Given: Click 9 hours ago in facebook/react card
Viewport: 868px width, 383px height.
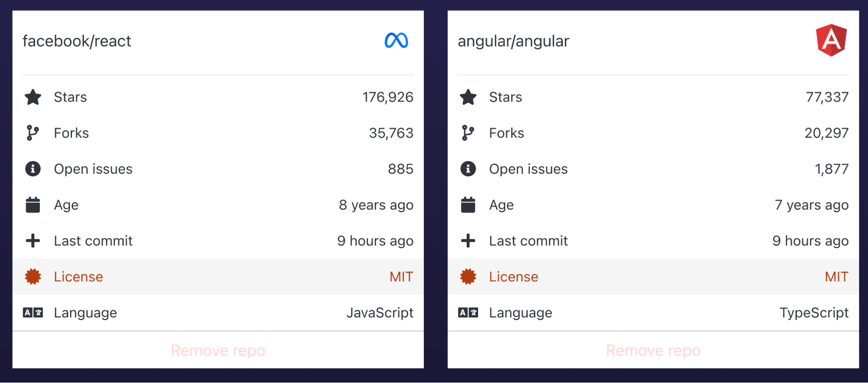Looking at the screenshot, I should (x=375, y=241).
